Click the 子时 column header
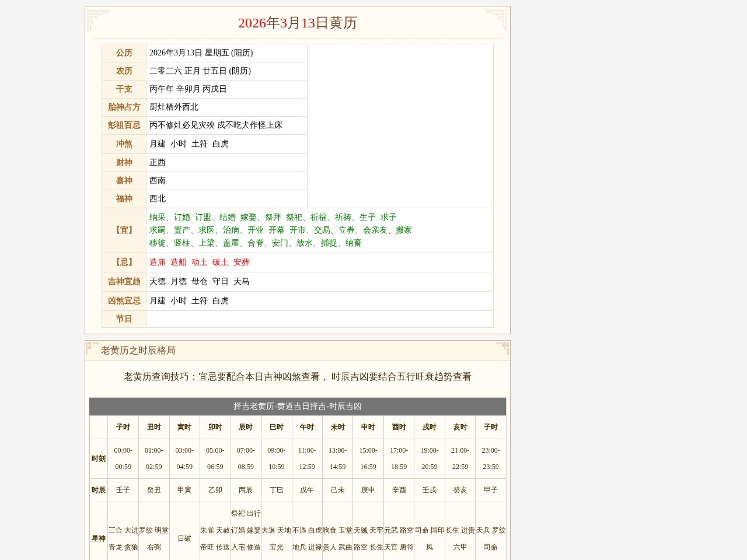Viewport: 747px width, 560px height. 123,426
